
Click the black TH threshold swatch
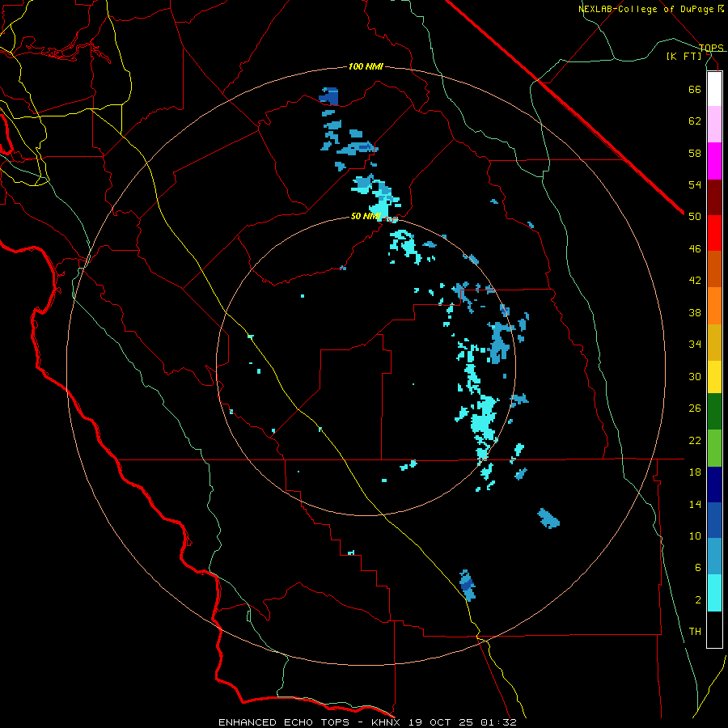point(714,629)
